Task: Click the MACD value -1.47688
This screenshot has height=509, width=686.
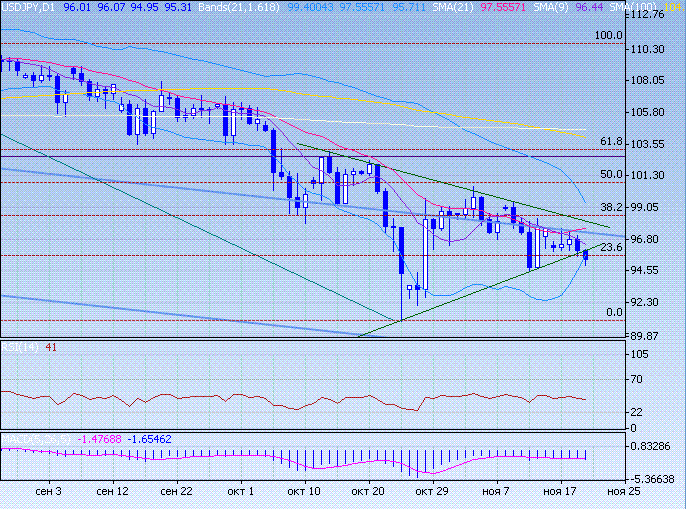Action: click(101, 438)
